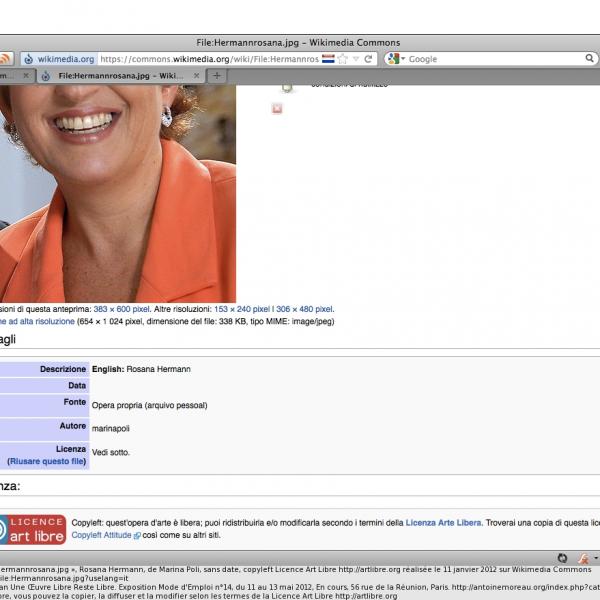
Task: Click the portrait image of Rosana Hermann
Action: [118, 194]
